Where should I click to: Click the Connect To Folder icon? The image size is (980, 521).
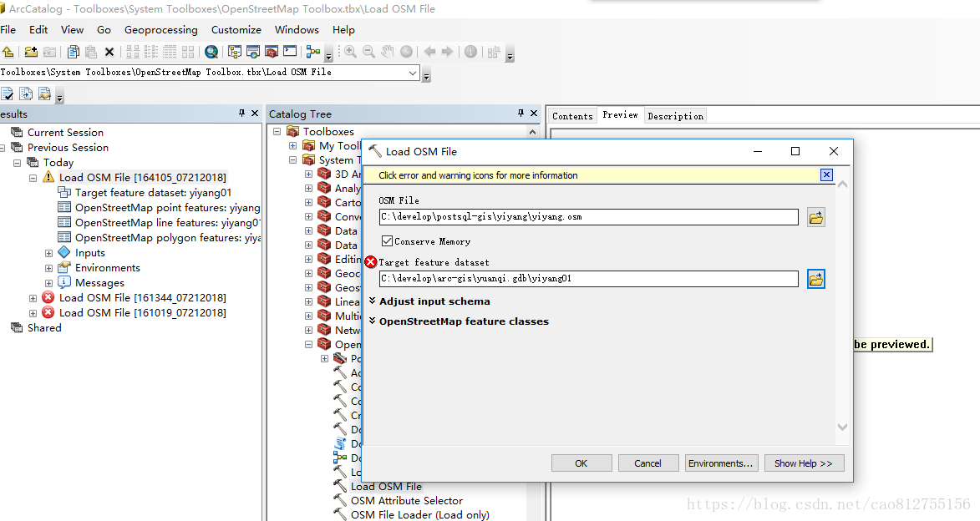click(x=31, y=52)
